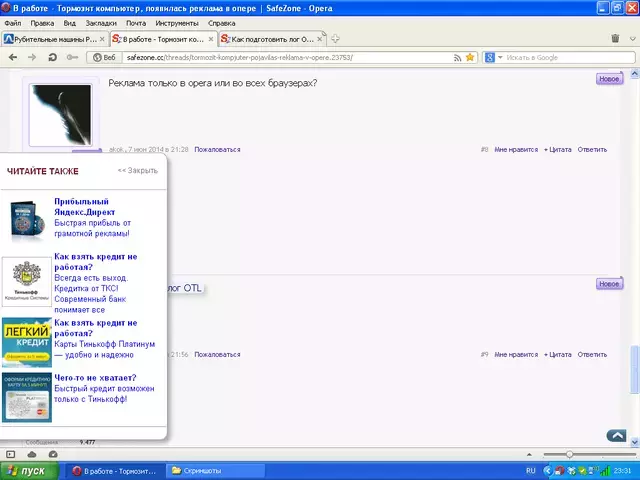Open the 'Чего-то не хватает?' ad link
Screen dimensions: 640x480
point(95,378)
